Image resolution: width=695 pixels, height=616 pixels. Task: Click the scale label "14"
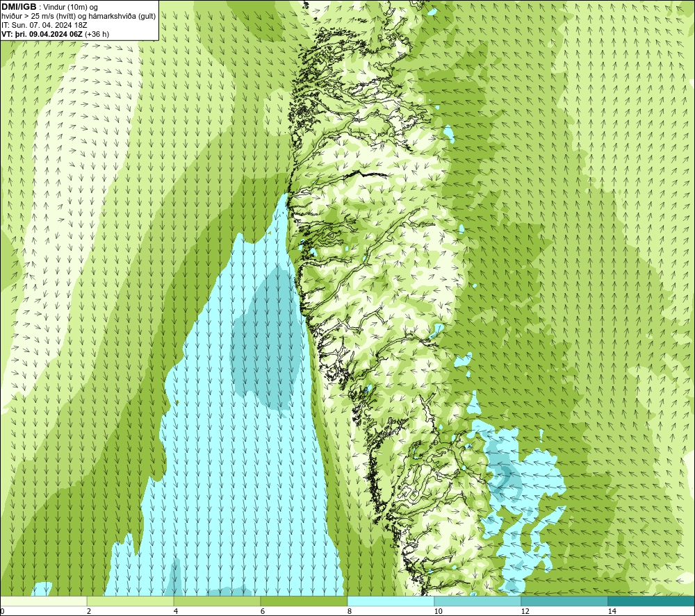click(612, 611)
